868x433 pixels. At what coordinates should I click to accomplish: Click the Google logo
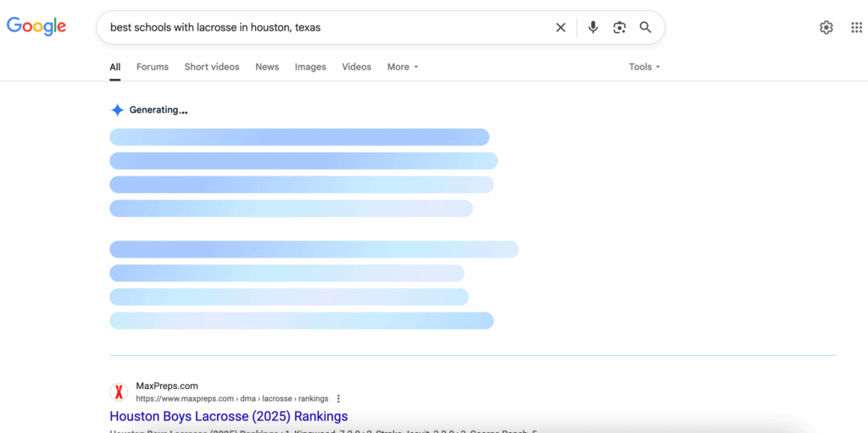pyautogui.click(x=36, y=26)
